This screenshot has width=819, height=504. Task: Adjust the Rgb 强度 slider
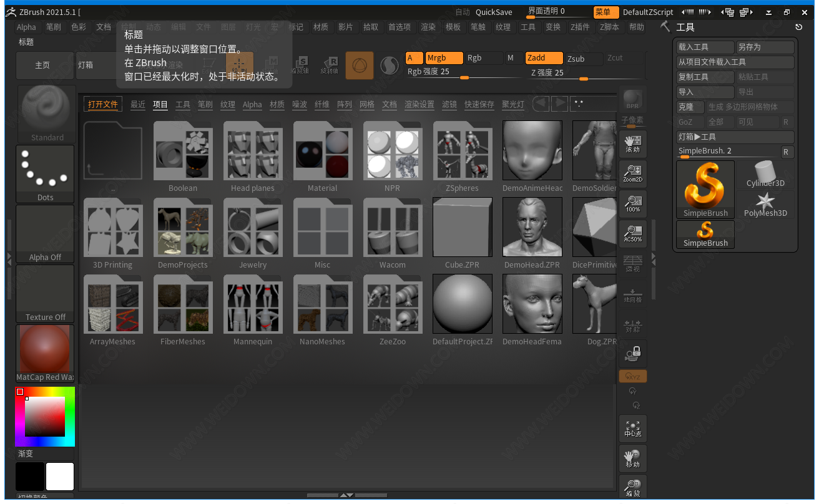click(463, 73)
